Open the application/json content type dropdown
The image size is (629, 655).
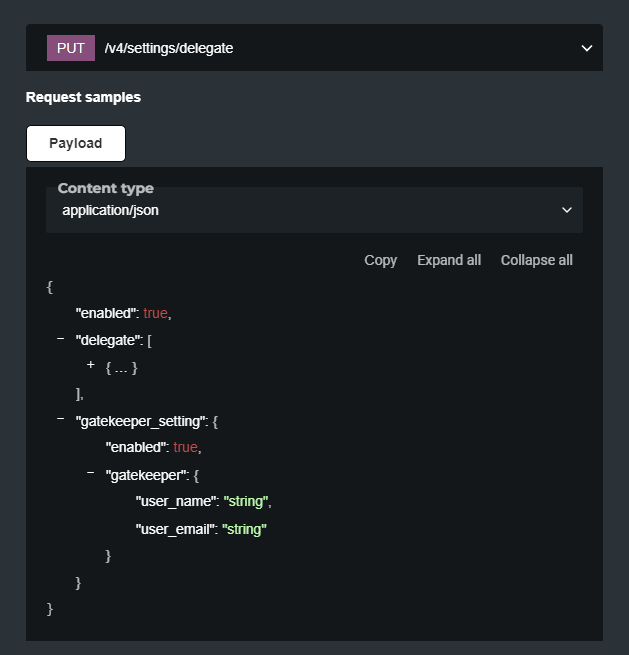(x=314, y=210)
